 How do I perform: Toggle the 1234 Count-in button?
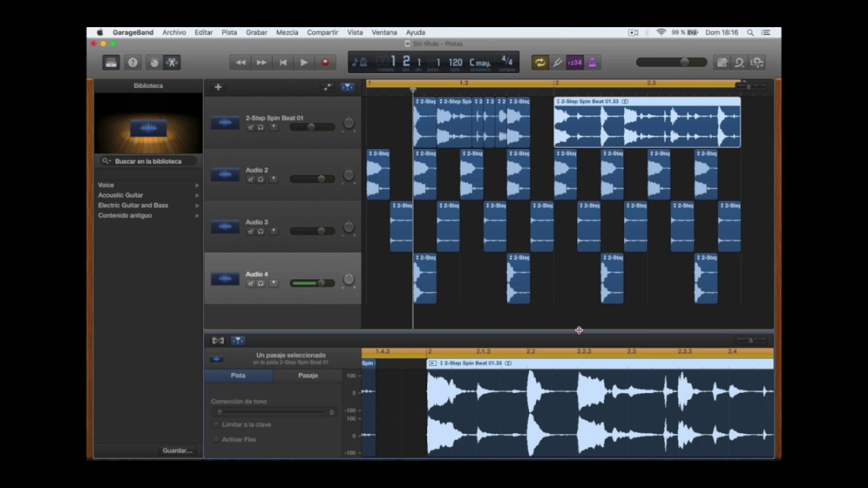[574, 62]
